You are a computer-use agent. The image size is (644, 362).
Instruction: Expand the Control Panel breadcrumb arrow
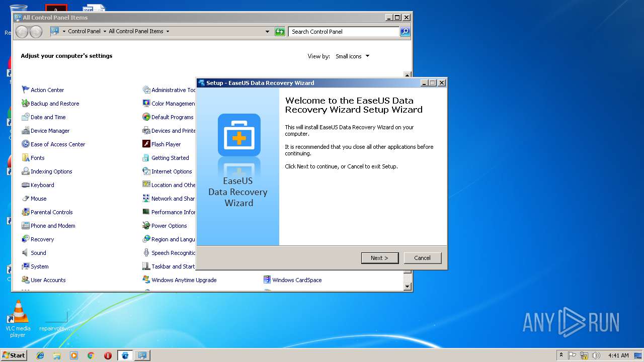pos(105,31)
